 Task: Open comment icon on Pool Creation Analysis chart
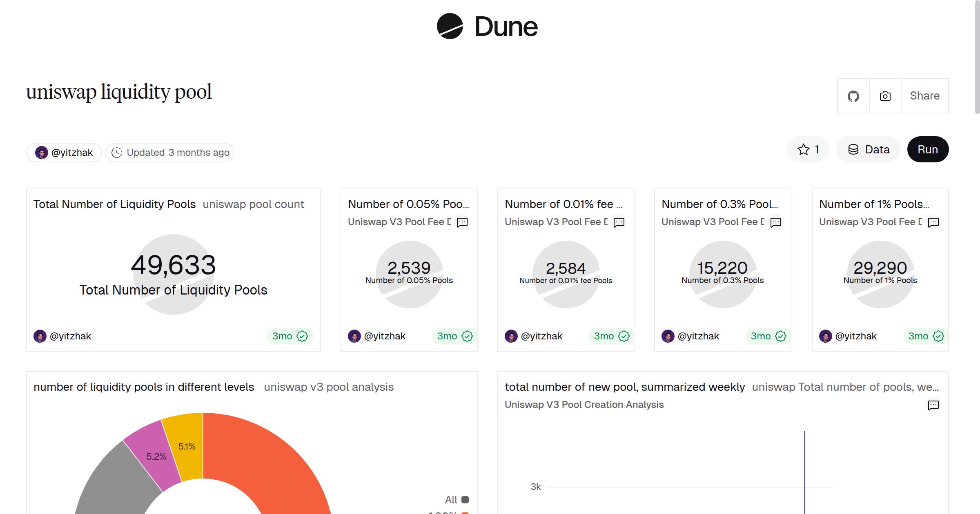pyautogui.click(x=934, y=405)
